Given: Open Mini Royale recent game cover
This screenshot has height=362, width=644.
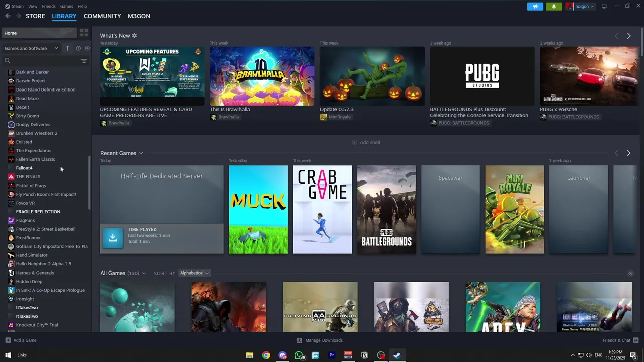Looking at the screenshot, I should point(515,210).
